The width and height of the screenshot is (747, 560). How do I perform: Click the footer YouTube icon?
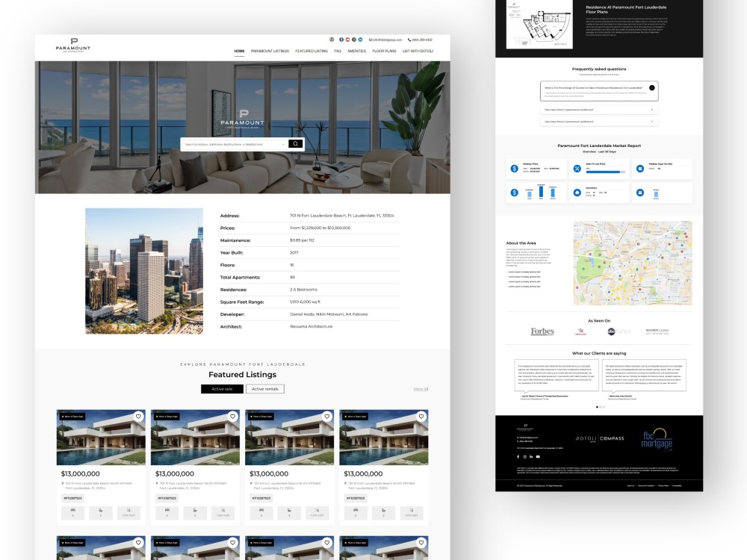538,457
